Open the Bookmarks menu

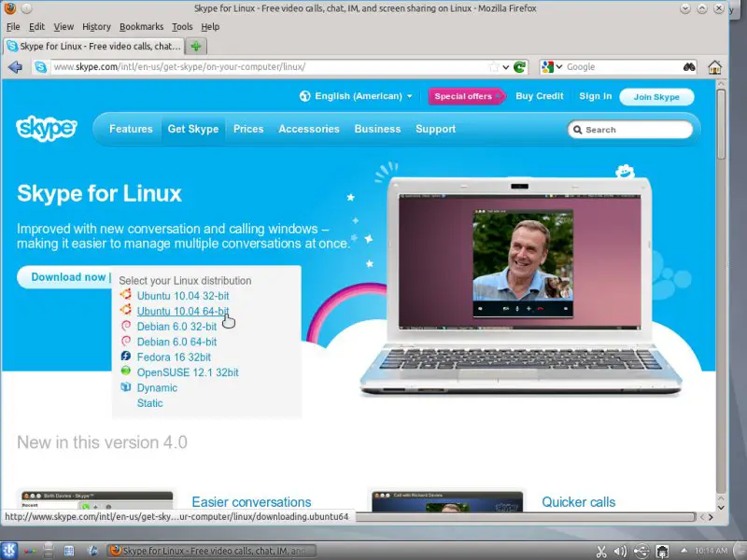142,27
